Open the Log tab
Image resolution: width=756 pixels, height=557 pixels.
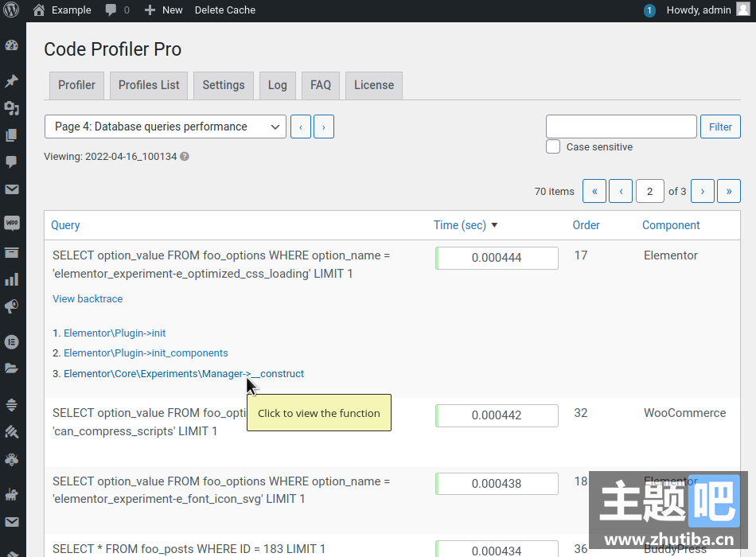point(277,85)
